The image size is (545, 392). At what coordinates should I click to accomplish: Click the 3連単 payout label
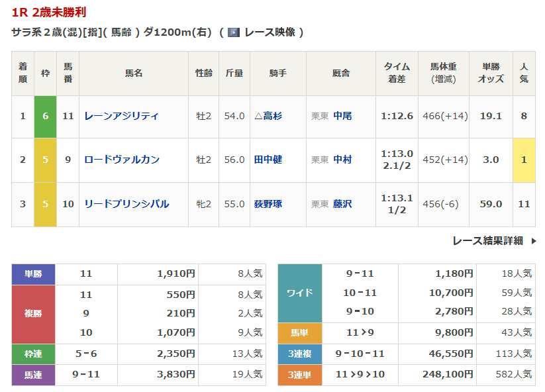[299, 375]
